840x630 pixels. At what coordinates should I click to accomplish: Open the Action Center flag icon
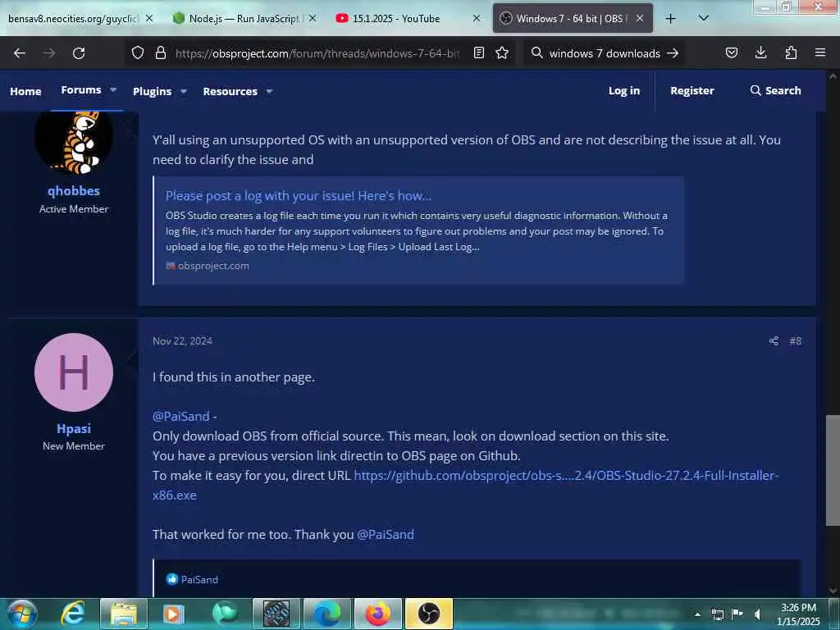click(x=737, y=614)
